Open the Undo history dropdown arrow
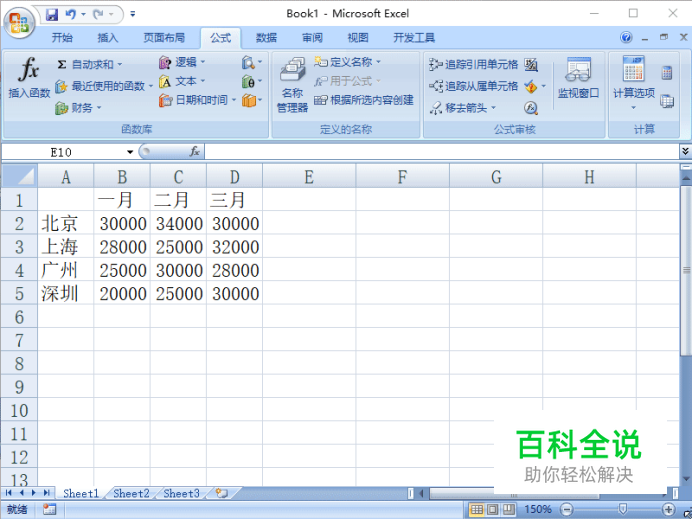 (83, 15)
